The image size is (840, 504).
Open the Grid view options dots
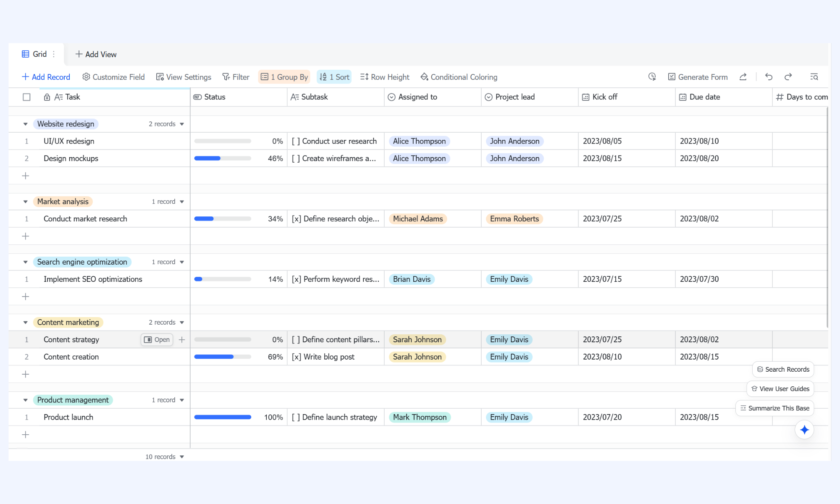pos(54,54)
